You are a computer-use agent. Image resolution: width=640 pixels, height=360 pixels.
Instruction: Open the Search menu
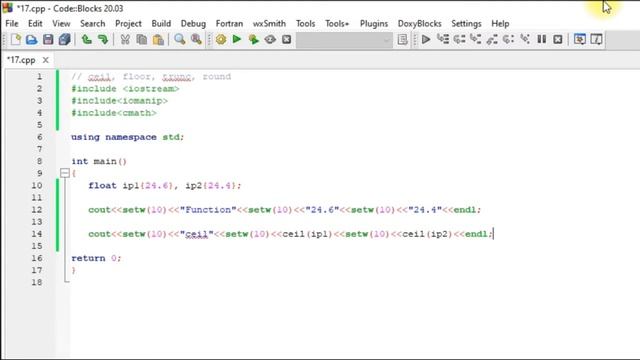point(93,24)
